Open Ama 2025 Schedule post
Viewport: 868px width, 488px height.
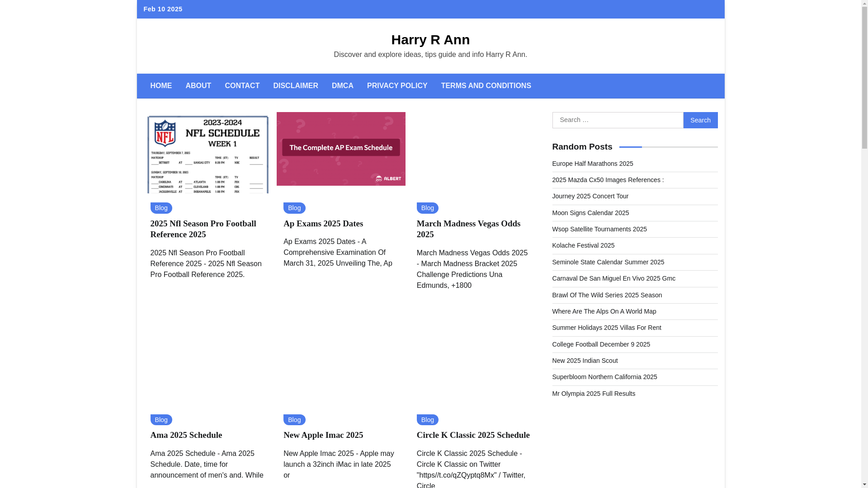click(x=186, y=435)
